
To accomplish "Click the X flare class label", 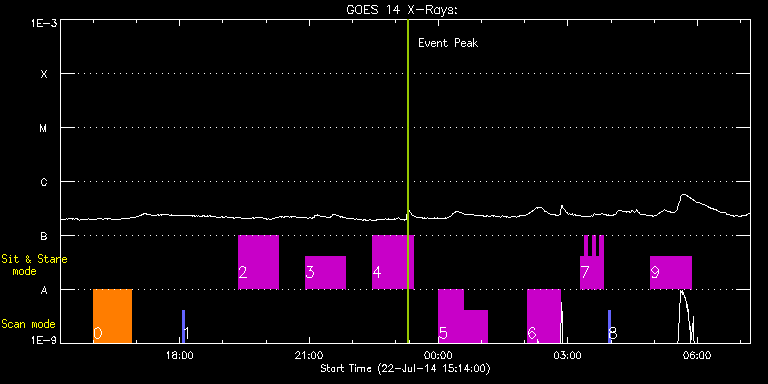I will coord(44,74).
